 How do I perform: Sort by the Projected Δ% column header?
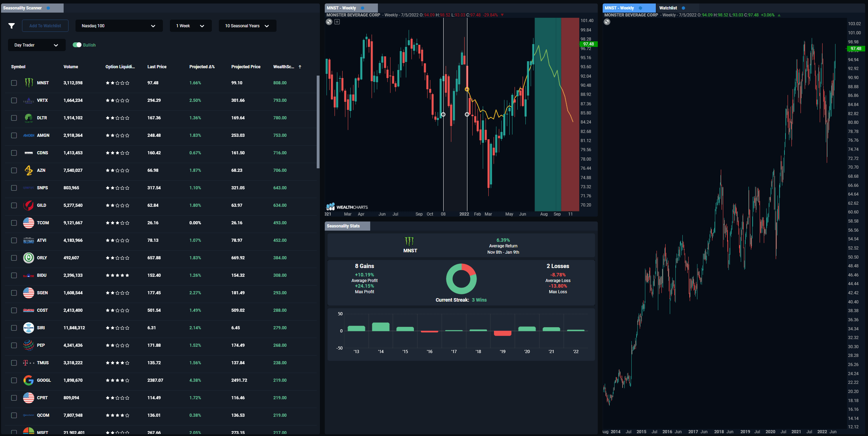click(202, 67)
